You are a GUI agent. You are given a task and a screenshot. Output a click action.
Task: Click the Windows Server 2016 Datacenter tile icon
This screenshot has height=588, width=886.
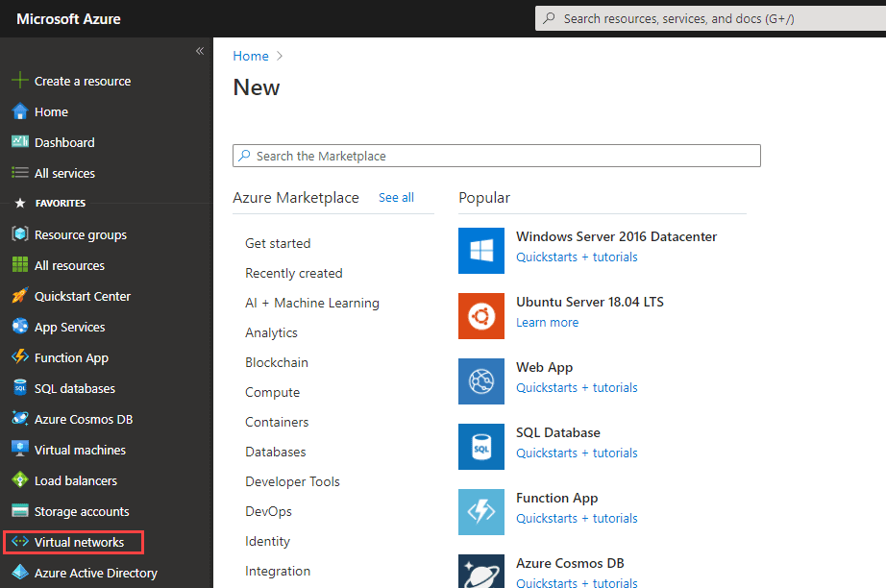point(481,251)
